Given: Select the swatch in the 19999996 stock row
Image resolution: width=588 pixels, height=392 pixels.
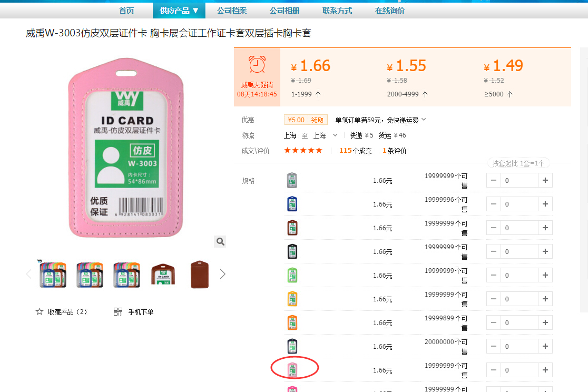Looking at the screenshot, I should (292, 204).
